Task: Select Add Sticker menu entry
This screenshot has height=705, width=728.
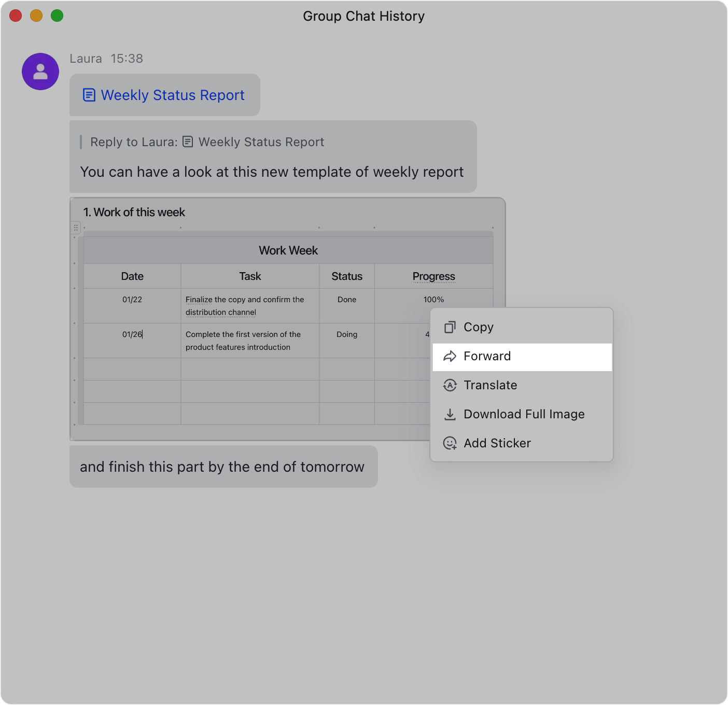Action: point(497,443)
